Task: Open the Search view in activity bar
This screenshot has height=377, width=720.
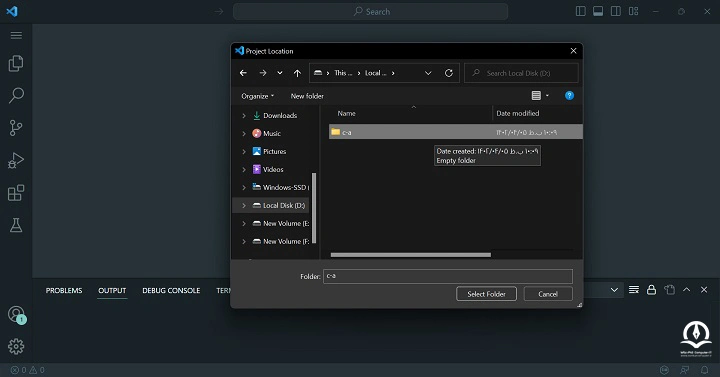Action: click(16, 96)
